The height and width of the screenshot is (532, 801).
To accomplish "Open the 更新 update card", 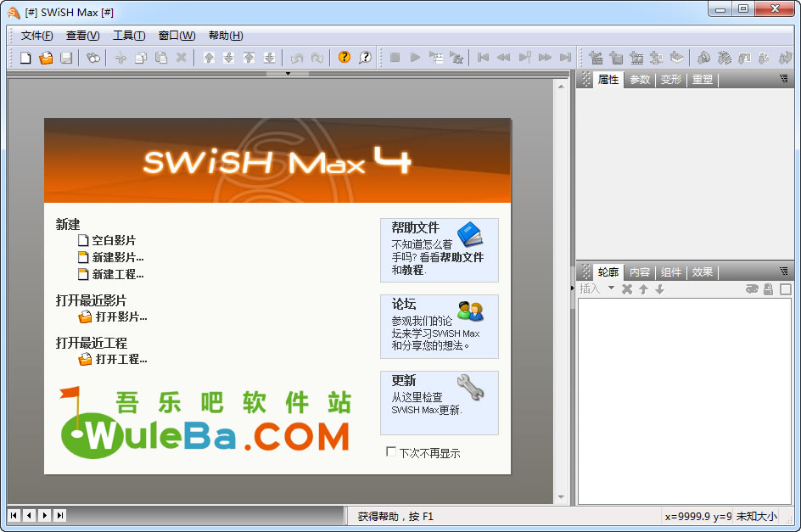I will tap(440, 403).
